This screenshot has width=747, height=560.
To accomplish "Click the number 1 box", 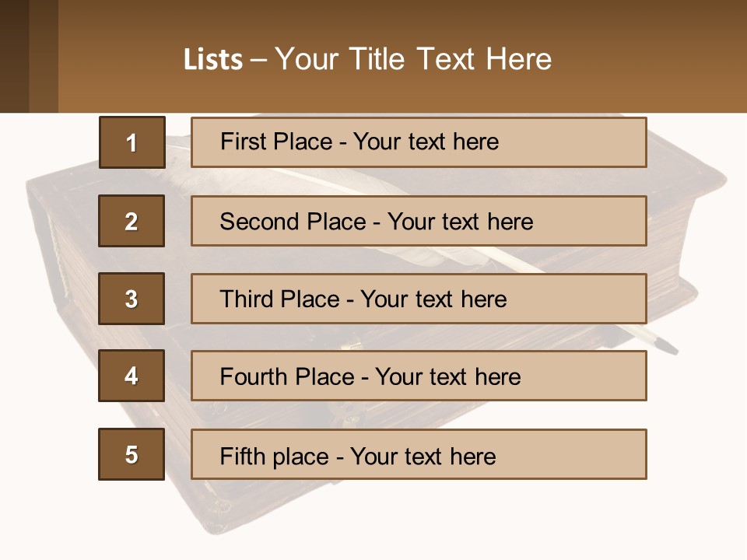I will tap(132, 142).
